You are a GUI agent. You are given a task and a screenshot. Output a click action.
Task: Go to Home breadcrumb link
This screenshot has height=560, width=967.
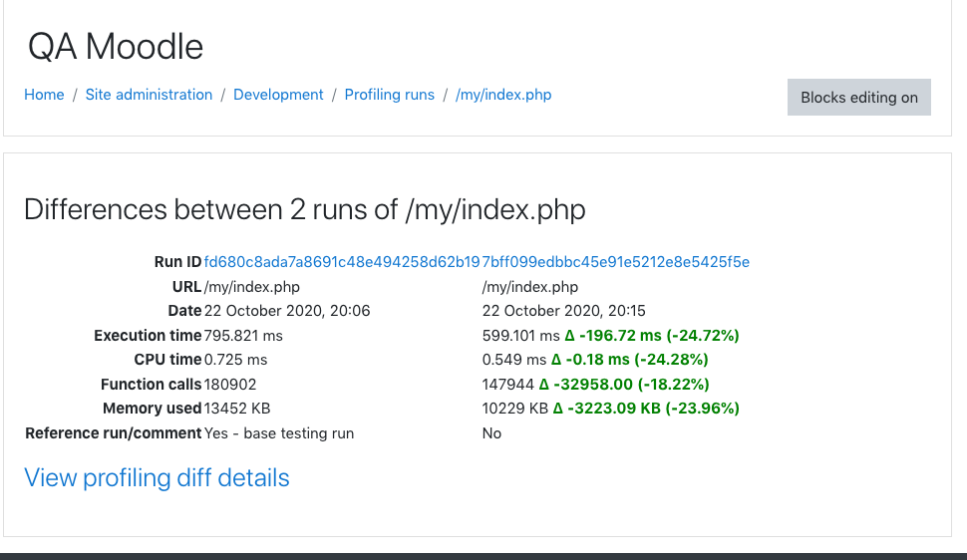[x=44, y=95]
